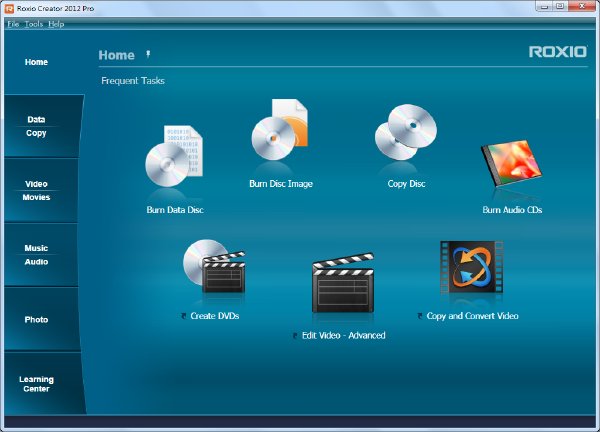The height and width of the screenshot is (432, 600).
Task: Open the File menu
Action: 13,24
